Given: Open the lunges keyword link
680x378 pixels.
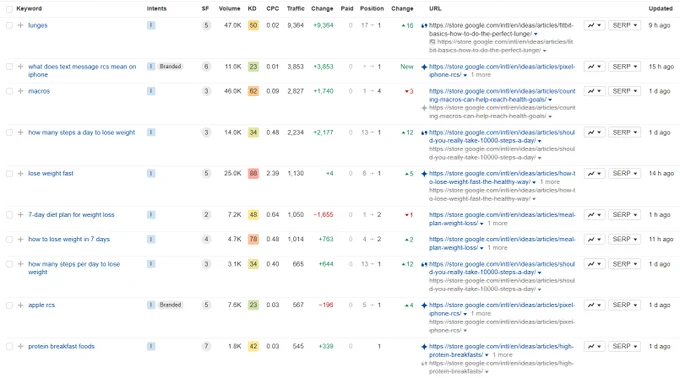Looking at the screenshot, I should 38,25.
